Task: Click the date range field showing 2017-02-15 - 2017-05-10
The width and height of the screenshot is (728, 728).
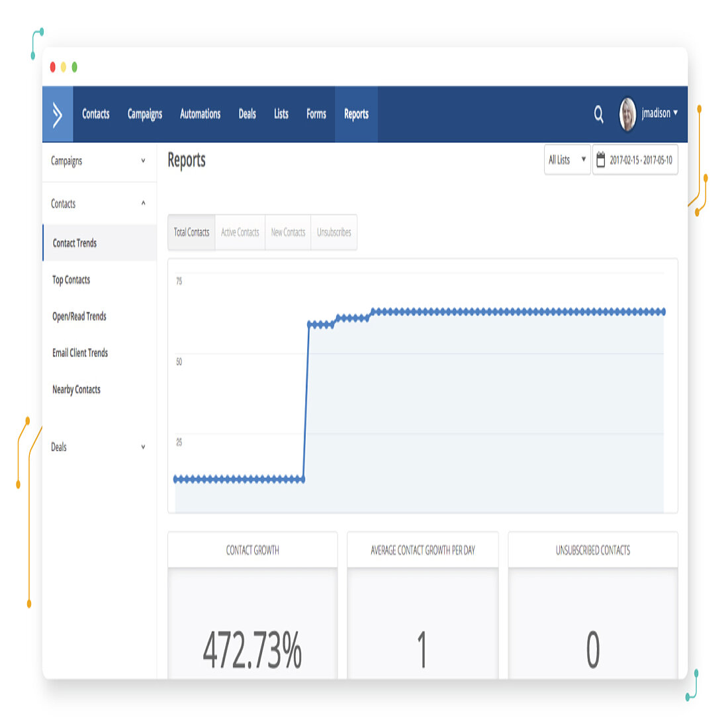Action: [x=641, y=159]
